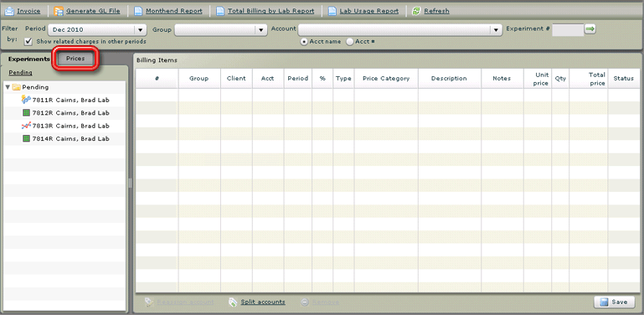Click the Unit price column header

click(538, 79)
